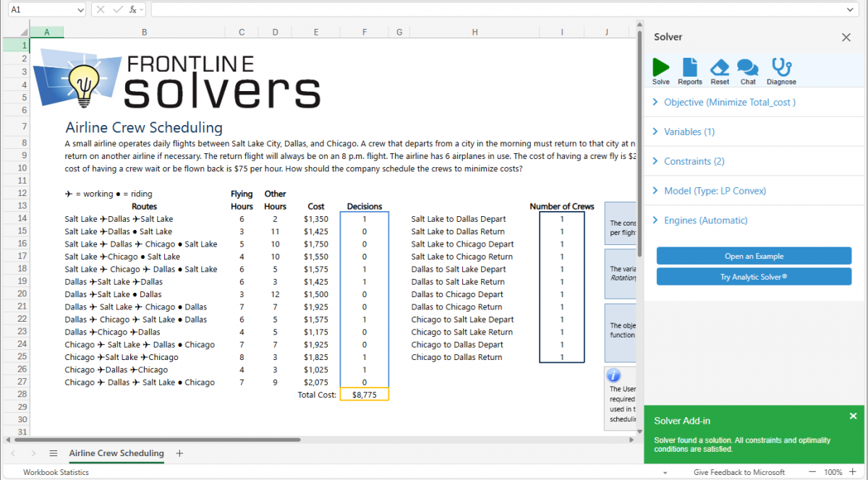Screen dimensions: 868x480
Task: Click the Open an Example button
Action: [x=754, y=256]
